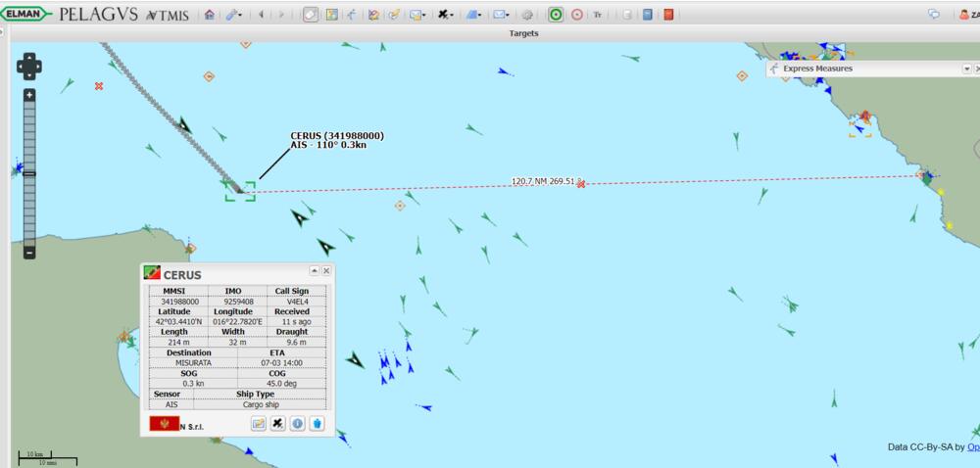Click the Targets tab header
The image size is (980, 468).
pos(523,33)
